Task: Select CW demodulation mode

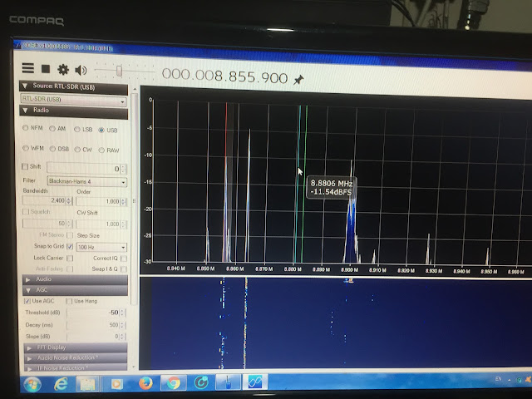Action: pyautogui.click(x=83, y=150)
